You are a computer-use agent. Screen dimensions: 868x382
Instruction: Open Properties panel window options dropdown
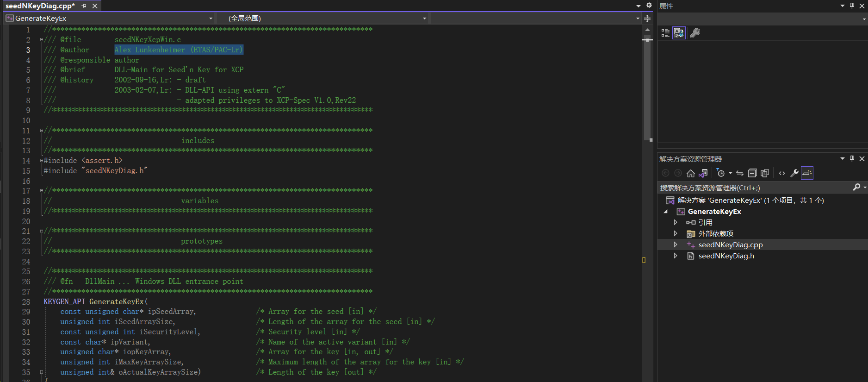point(843,6)
